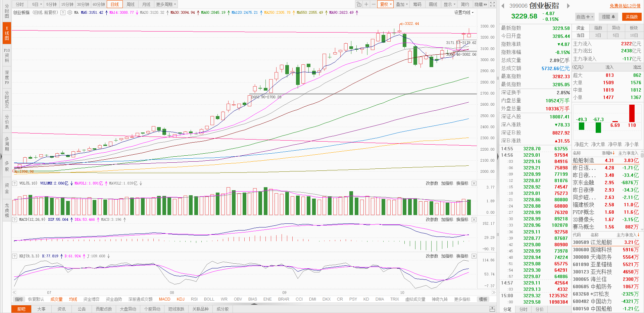This screenshot has width=644, height=313.
Task: Go to next index with right arrow
Action: tap(568, 6)
